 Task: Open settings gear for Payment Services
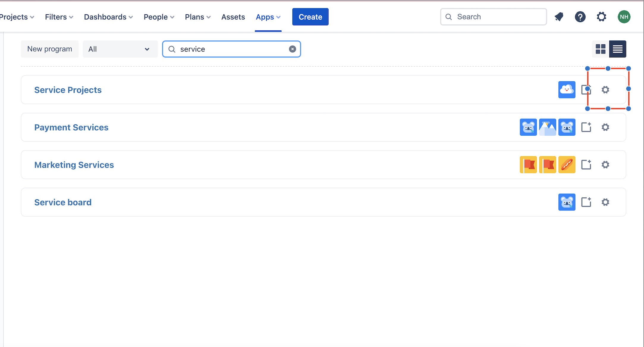(605, 127)
